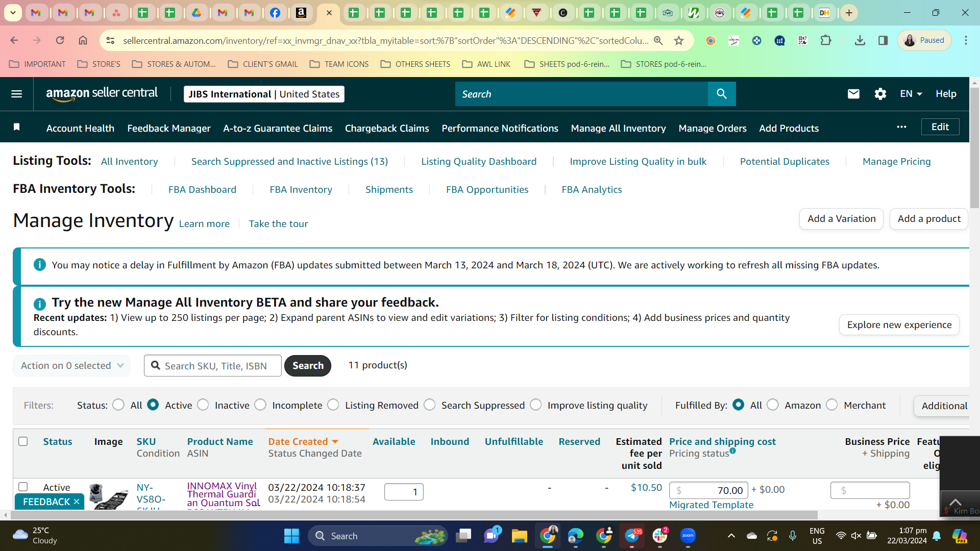Open File Explorer from the taskbar
Image resolution: width=980 pixels, height=551 pixels.
(x=519, y=536)
